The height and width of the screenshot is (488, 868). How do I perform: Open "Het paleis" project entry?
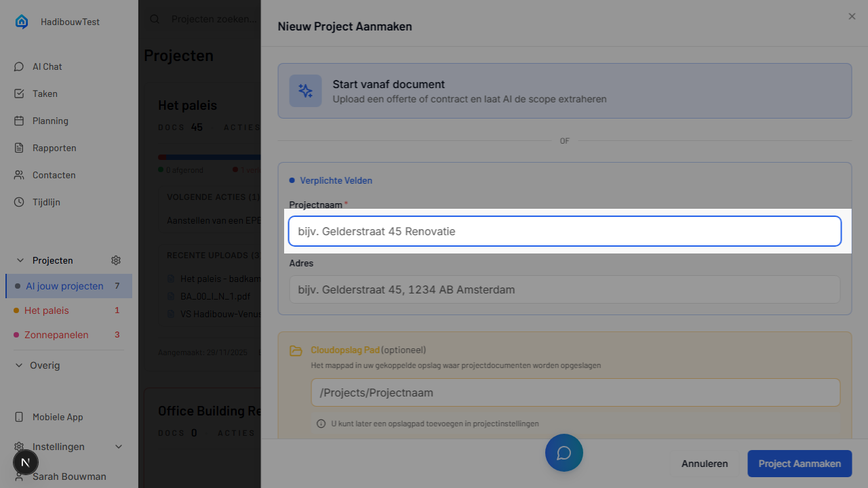46,310
